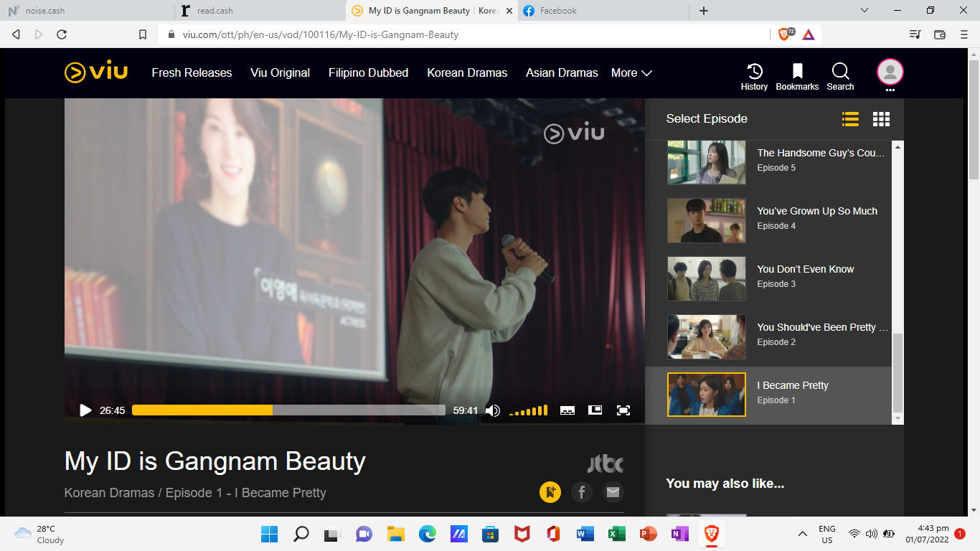Open OneNote from the taskbar
980x551 pixels.
coord(679,534)
